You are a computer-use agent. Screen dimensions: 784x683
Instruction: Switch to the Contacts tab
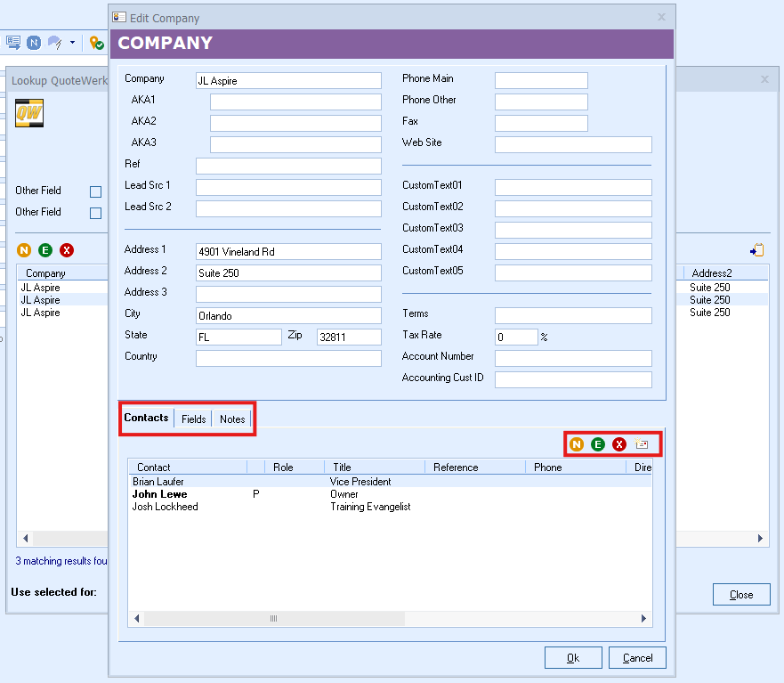[x=146, y=418]
